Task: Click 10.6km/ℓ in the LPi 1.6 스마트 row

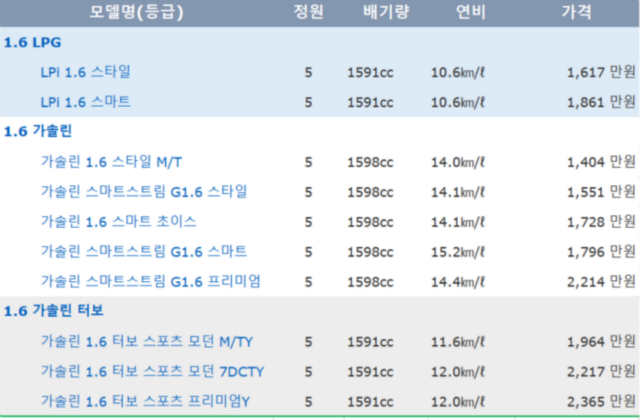Action: 458,102
